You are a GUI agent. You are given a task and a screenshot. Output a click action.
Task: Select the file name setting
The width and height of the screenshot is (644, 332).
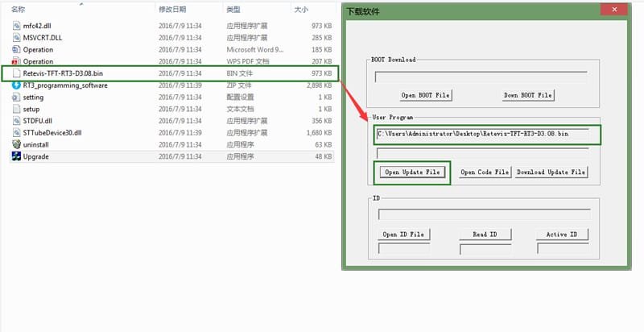click(33, 97)
